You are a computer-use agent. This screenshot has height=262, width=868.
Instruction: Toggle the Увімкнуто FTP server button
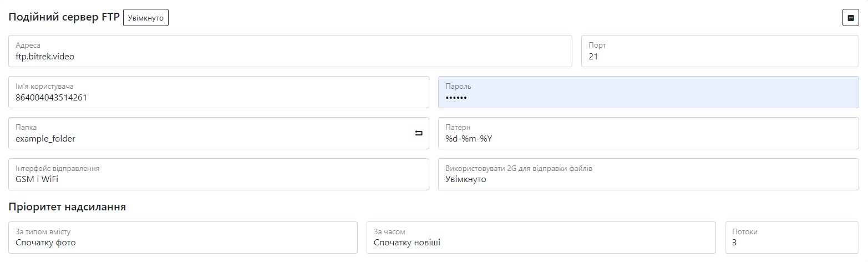click(x=146, y=18)
